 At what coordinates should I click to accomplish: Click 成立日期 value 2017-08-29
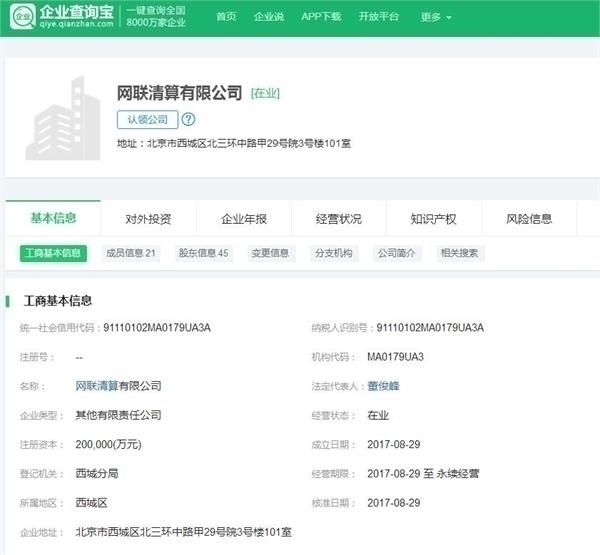(394, 444)
